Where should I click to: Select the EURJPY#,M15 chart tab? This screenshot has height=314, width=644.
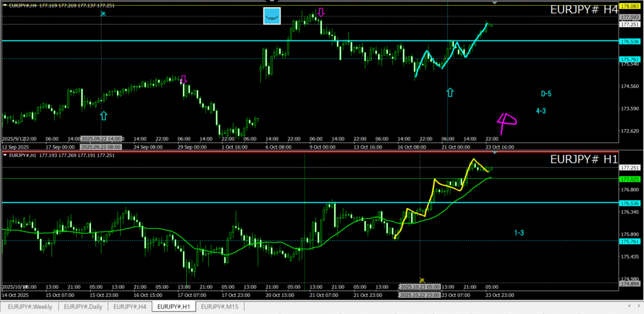[220, 306]
